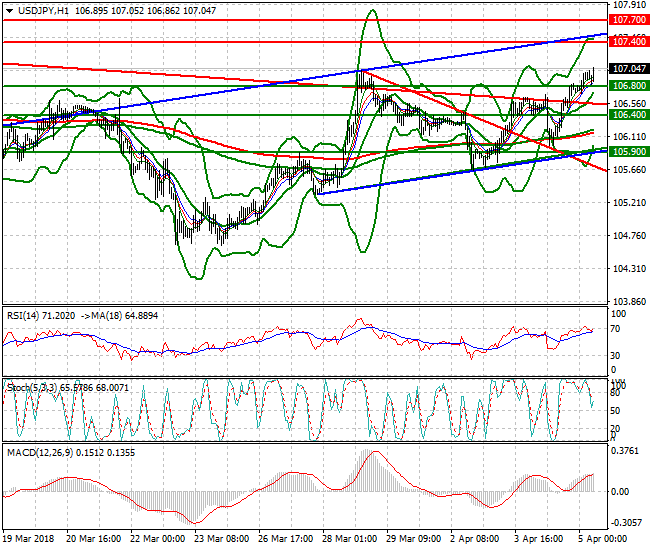This screenshot has height=550, width=650.
Task: Select the 26 Mar 17:00 time label
Action: [285, 539]
